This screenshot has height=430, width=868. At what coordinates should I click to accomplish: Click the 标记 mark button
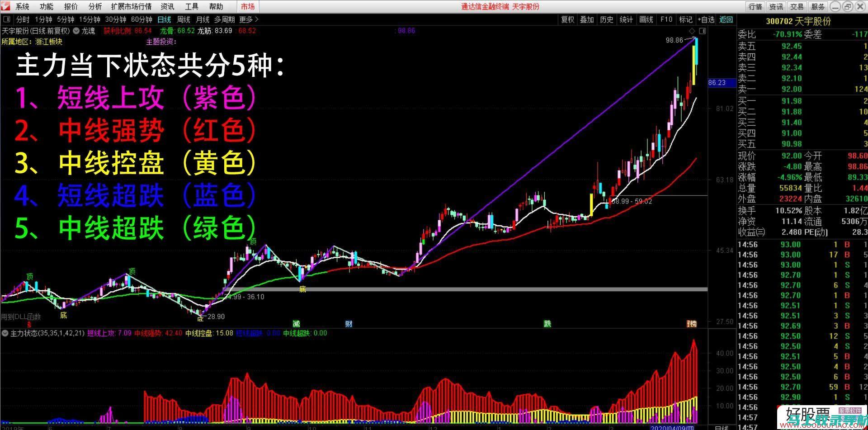686,19
